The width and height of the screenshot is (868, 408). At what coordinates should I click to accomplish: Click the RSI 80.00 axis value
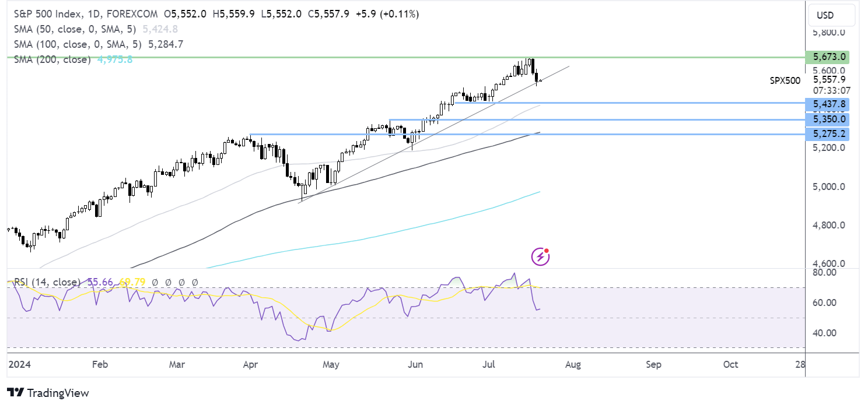pyautogui.click(x=824, y=272)
